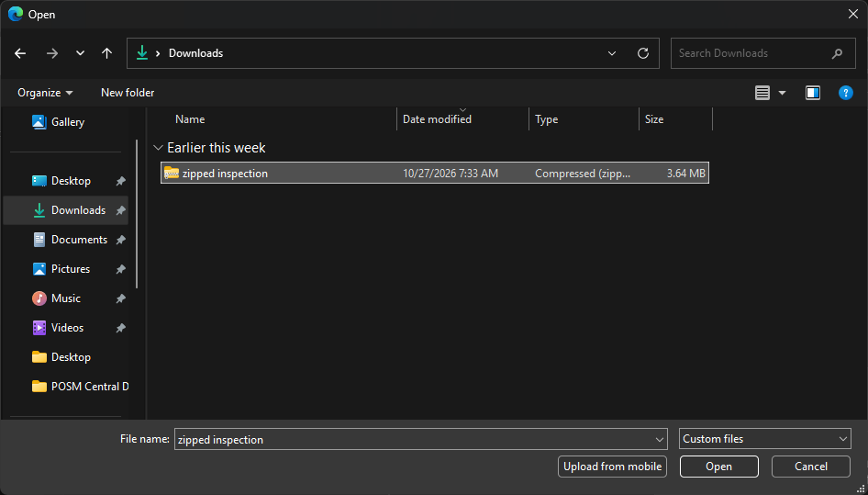Click the Documents sidebar icon
This screenshot has height=495, width=868.
(39, 240)
